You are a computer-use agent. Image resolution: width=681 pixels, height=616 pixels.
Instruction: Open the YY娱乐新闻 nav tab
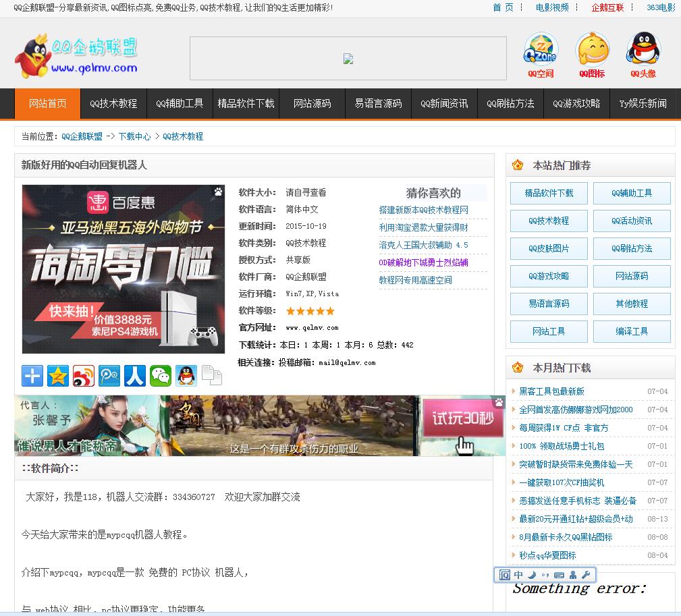click(x=643, y=103)
